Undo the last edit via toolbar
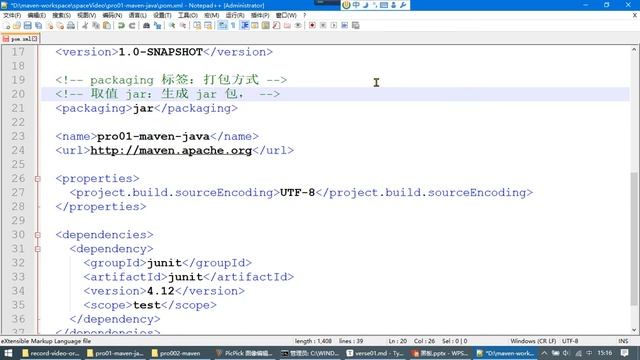Screen dimensions: 640x360 [x=121, y=25]
